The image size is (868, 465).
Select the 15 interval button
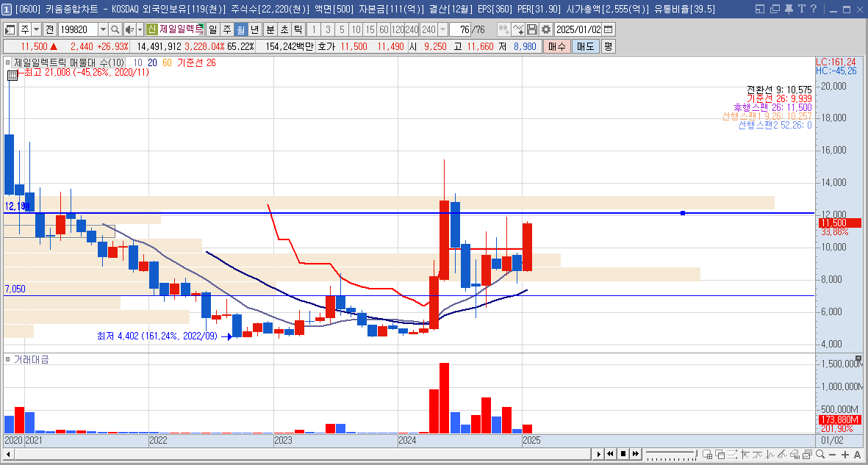point(370,29)
